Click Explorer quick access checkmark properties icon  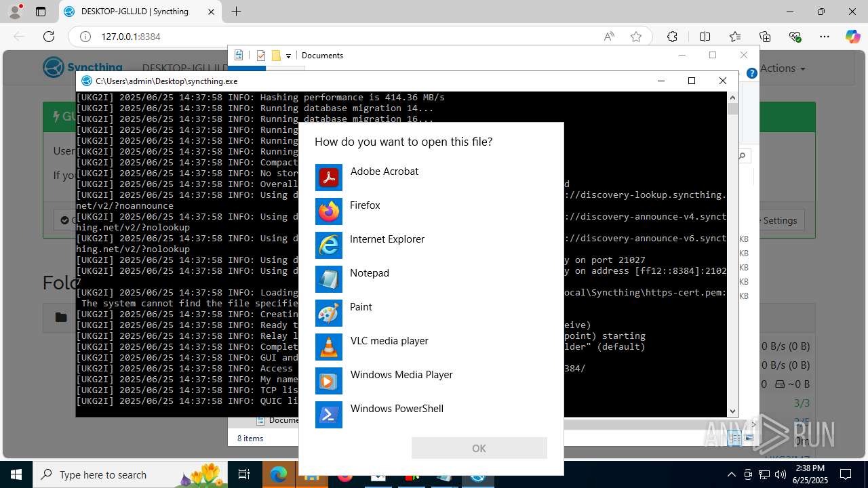[261, 56]
